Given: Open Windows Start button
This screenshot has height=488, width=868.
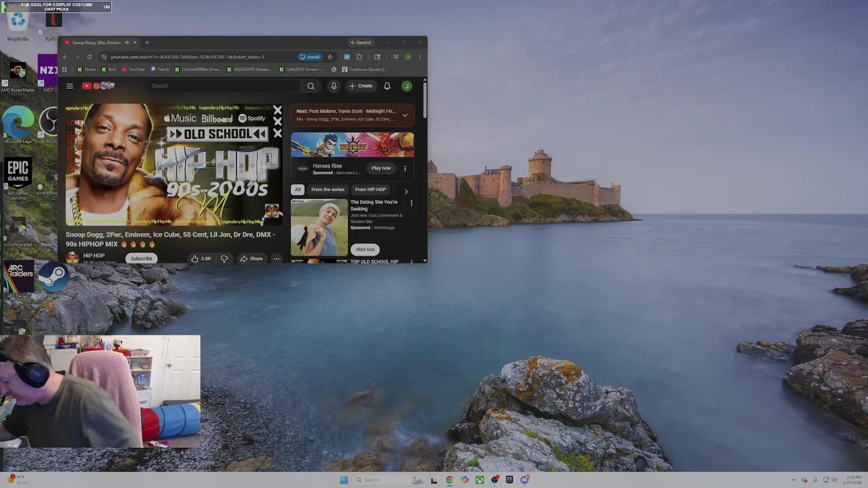Looking at the screenshot, I should (x=344, y=480).
